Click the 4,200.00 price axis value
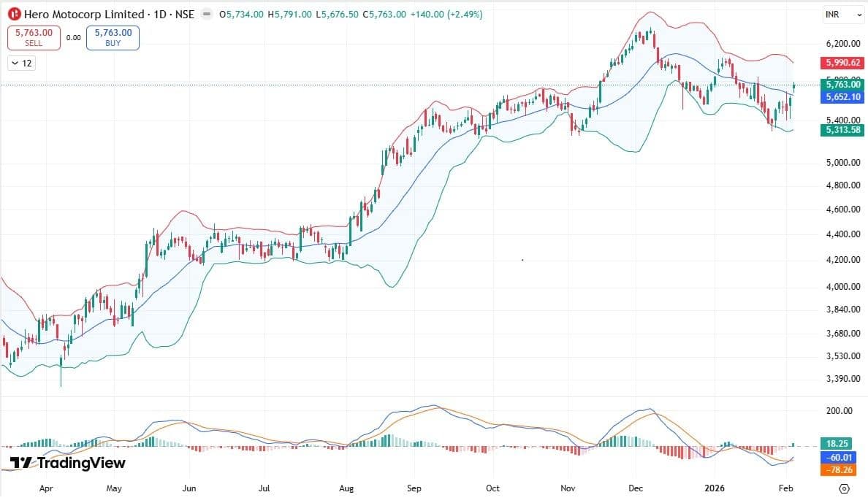The image size is (868, 503). point(843,259)
